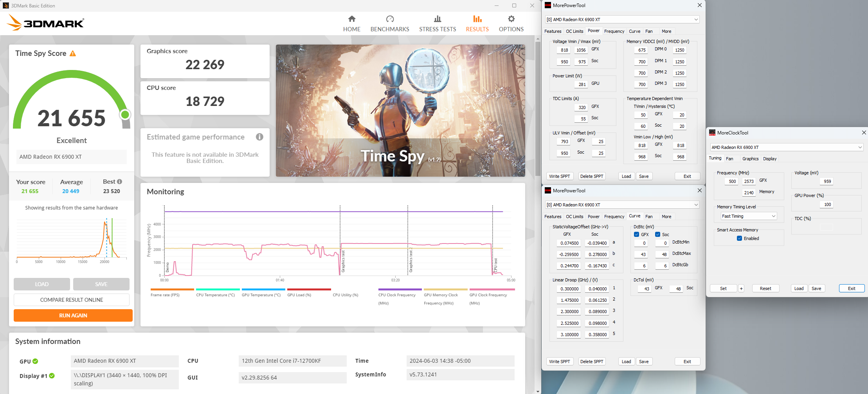Toggle the orange Frame rate (FPS) legend bar
Viewport: 868px width, 394px height.
coord(172,290)
